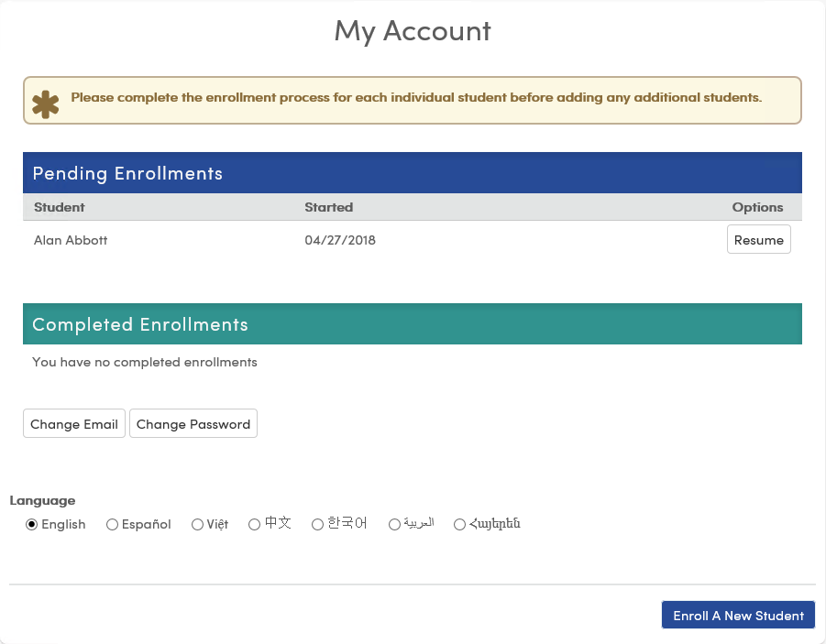The width and height of the screenshot is (826, 644).
Task: Click the start date 04/27/2018
Action: 340,240
